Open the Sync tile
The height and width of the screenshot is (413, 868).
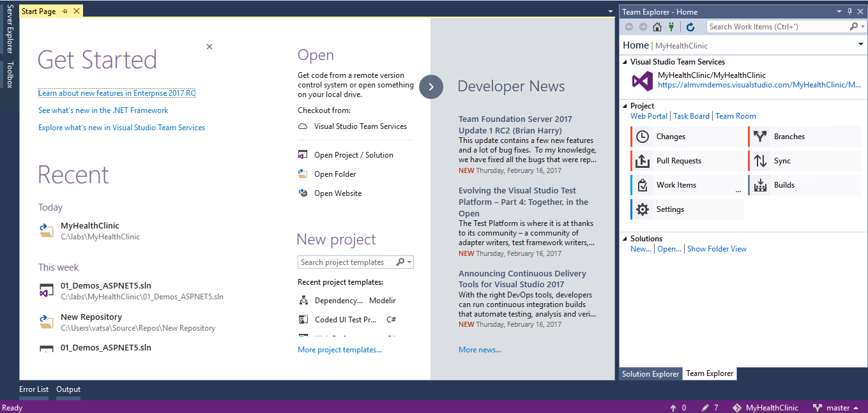tap(805, 161)
